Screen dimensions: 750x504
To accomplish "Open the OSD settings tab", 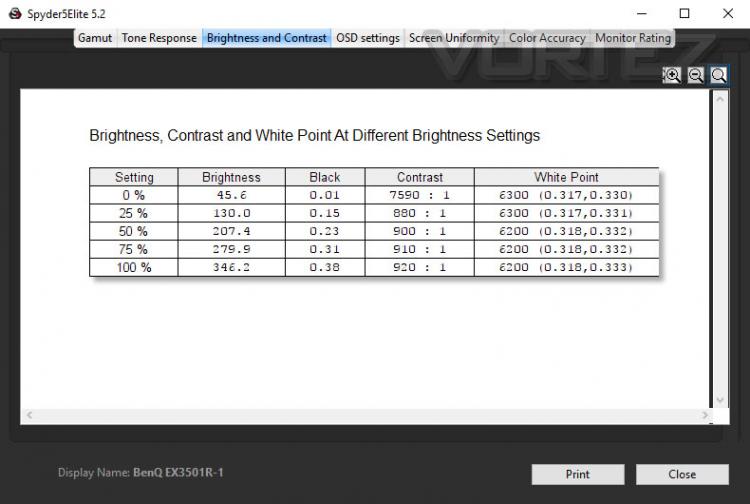I will coord(367,38).
